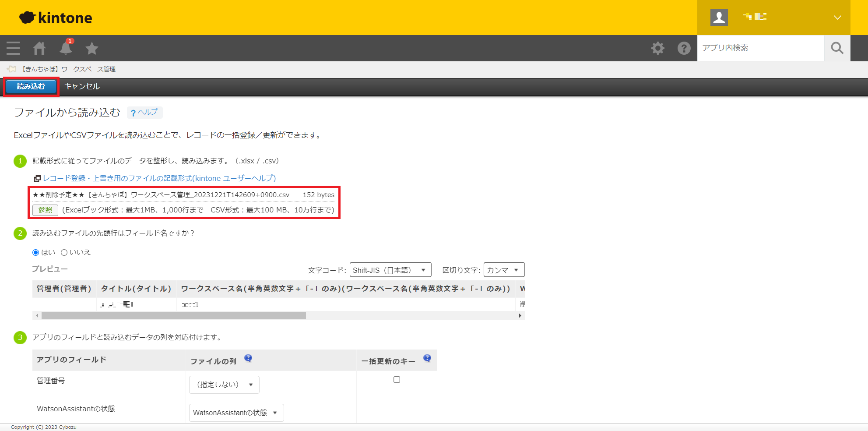
Task: Open the settings gear icon
Action: click(657, 48)
